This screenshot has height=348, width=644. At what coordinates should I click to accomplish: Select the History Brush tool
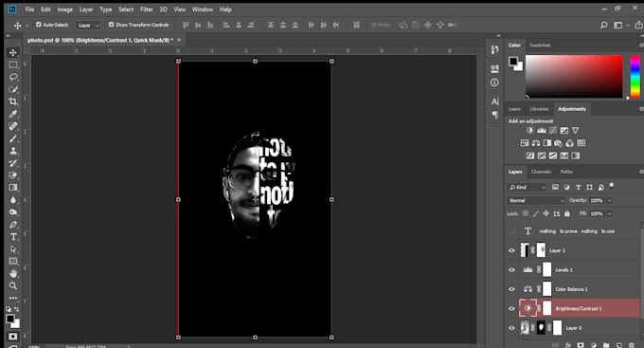click(x=13, y=163)
